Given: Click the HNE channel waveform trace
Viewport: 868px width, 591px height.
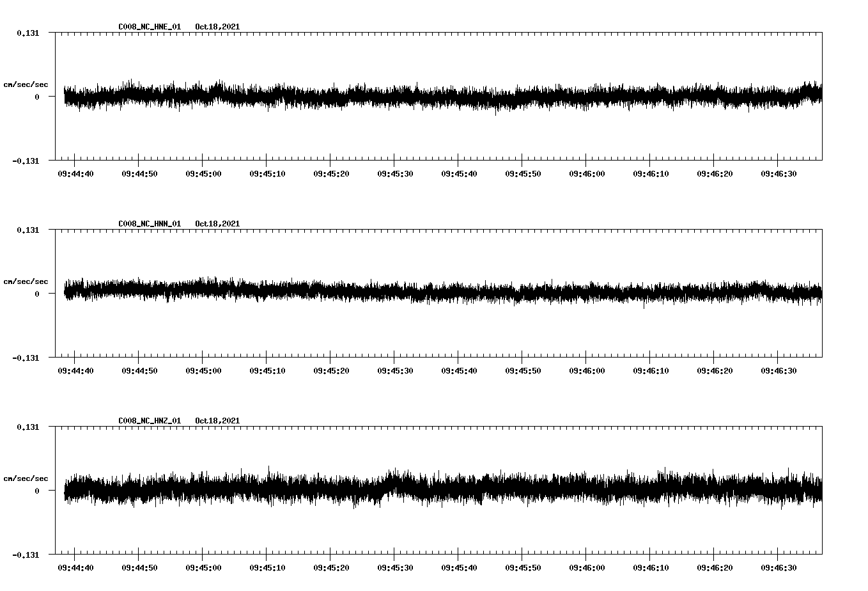Looking at the screenshot, I should pyautogui.click(x=443, y=97).
